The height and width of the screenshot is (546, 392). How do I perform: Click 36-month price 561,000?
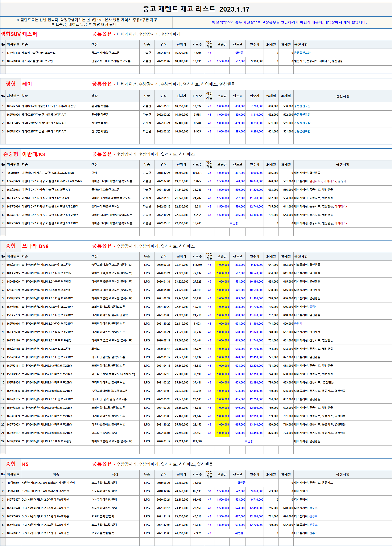pyautogui.click(x=288, y=181)
